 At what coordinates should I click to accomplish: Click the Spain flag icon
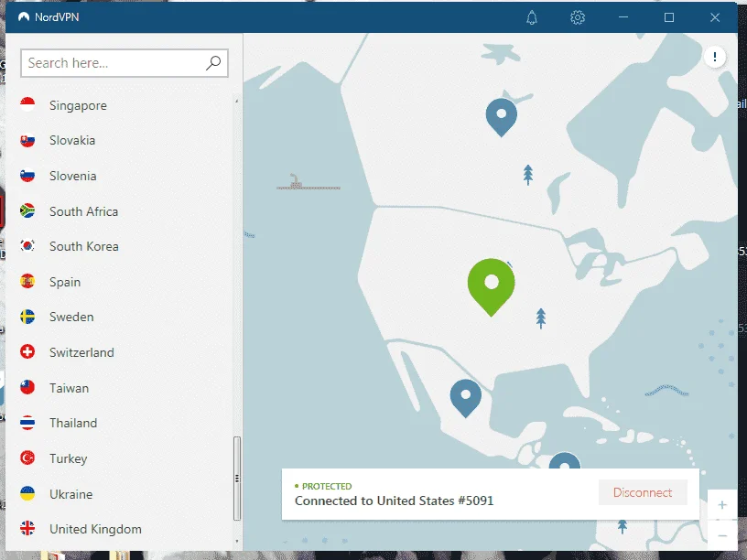coord(27,281)
